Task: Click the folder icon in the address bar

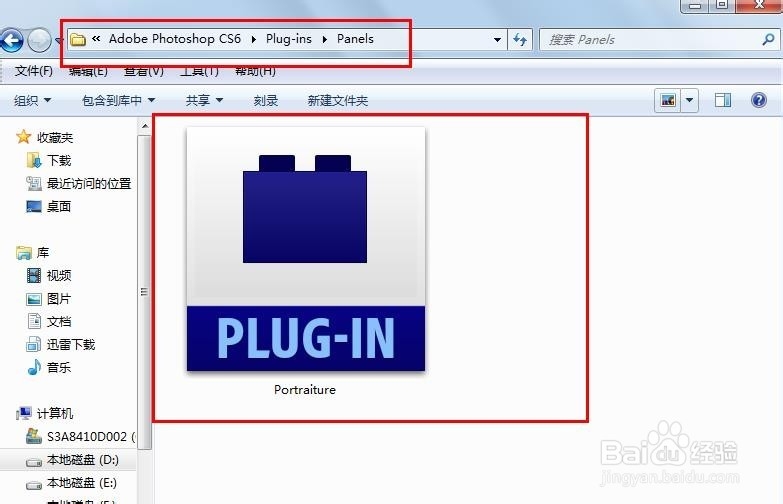Action: (x=77, y=39)
